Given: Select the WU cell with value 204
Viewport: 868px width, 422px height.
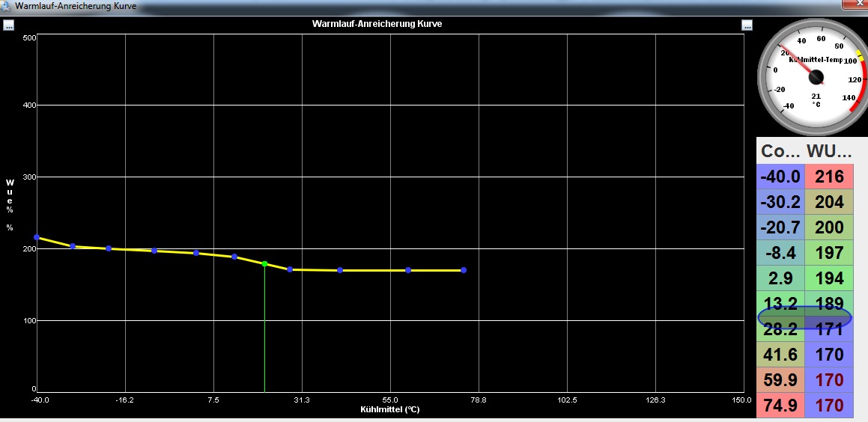Looking at the screenshot, I should coord(829,202).
